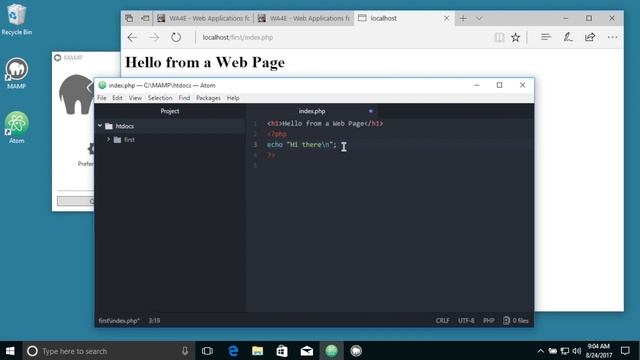Click the 0 files git status icon
640x360 pixels.
click(x=516, y=321)
